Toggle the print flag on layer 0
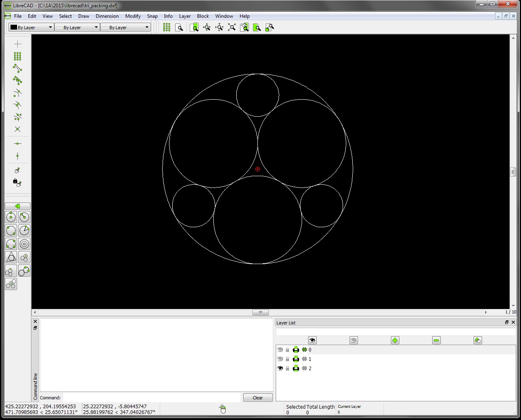 296,350
